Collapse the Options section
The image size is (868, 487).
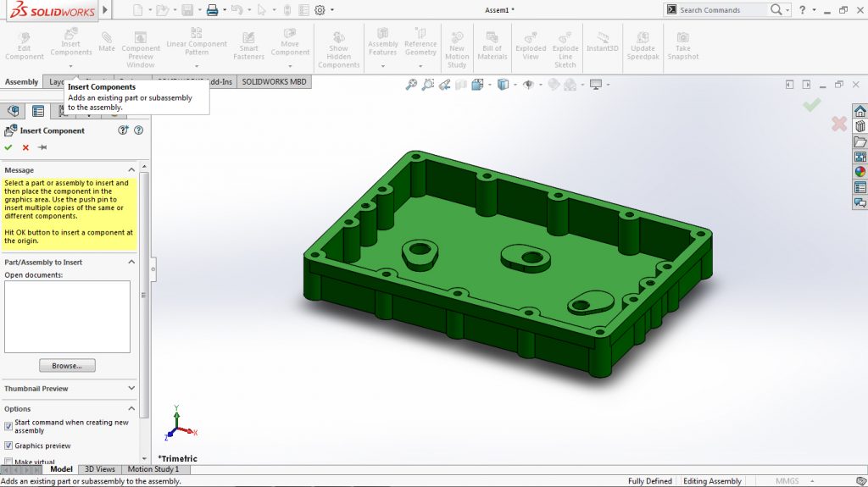click(x=131, y=408)
